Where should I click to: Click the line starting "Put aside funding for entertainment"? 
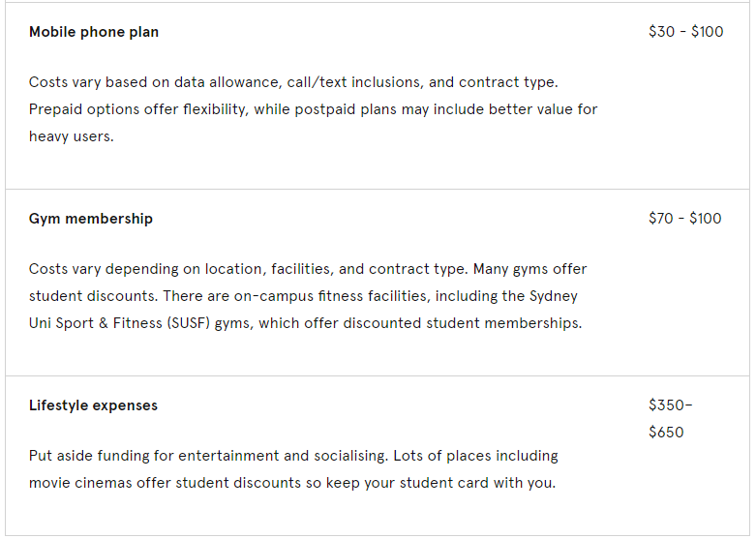[x=293, y=456]
